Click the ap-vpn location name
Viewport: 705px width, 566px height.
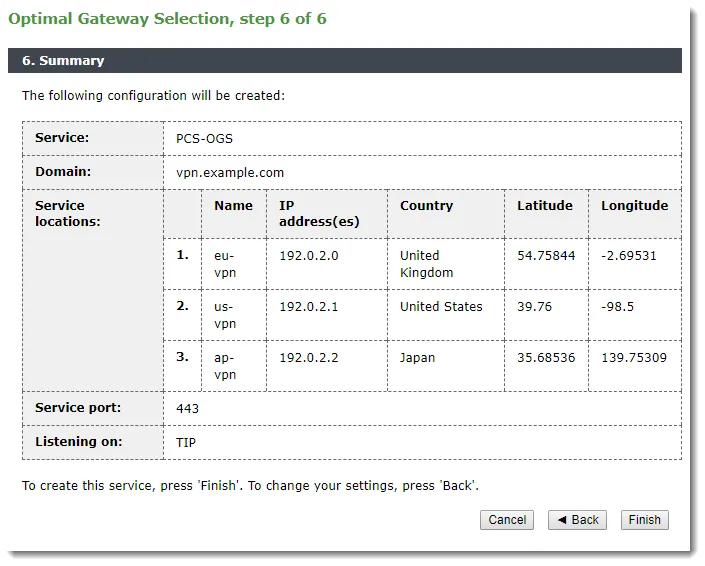click(225, 366)
